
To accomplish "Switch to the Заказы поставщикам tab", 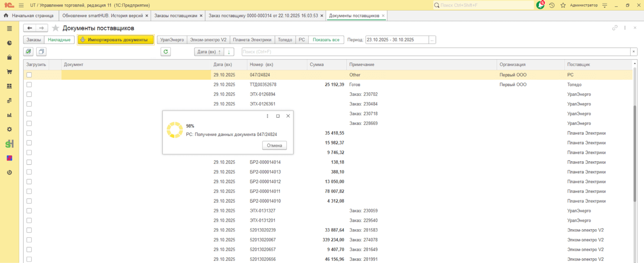I will pyautogui.click(x=175, y=16).
